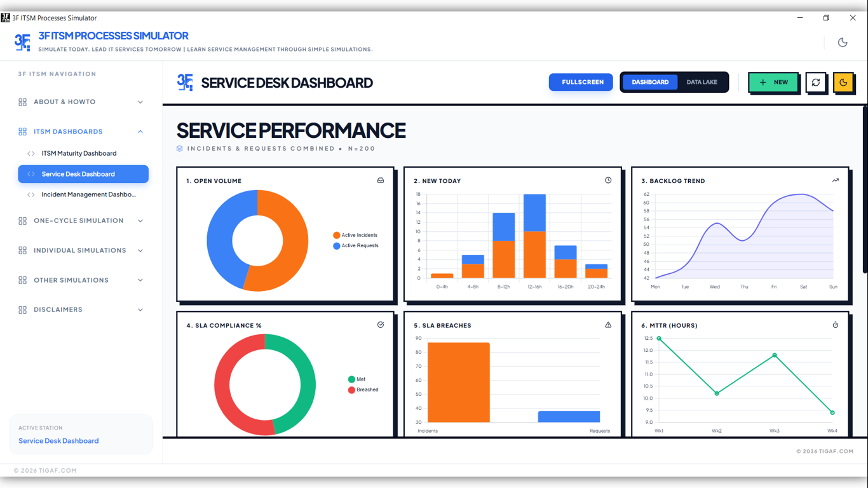Click the clock icon on the New Today card
Screen dimensions: 868x488
point(608,180)
